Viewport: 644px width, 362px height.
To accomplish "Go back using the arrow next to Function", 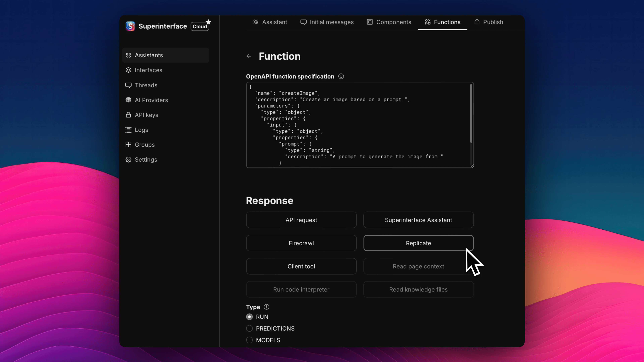I will click(249, 56).
